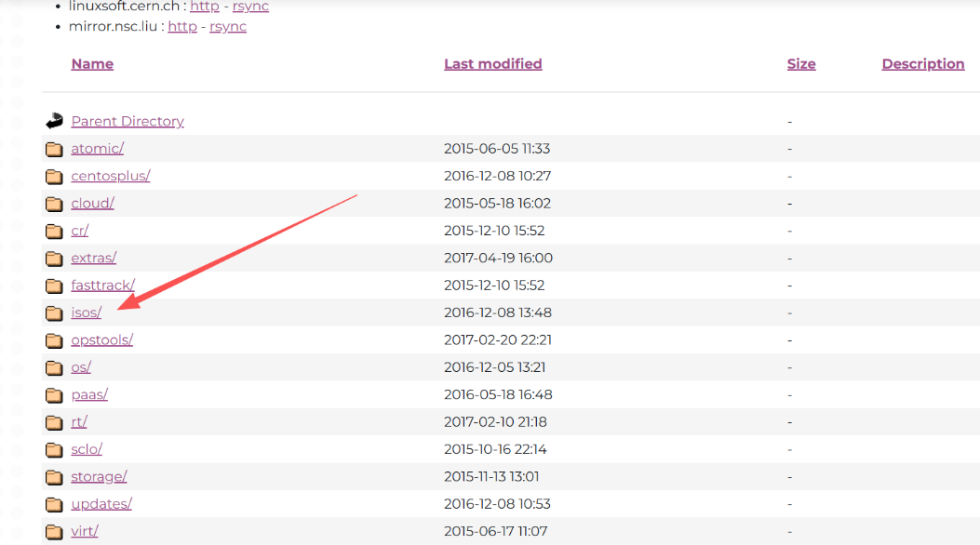Open the sclo/ directory link
This screenshot has height=545, width=980.
click(x=87, y=449)
